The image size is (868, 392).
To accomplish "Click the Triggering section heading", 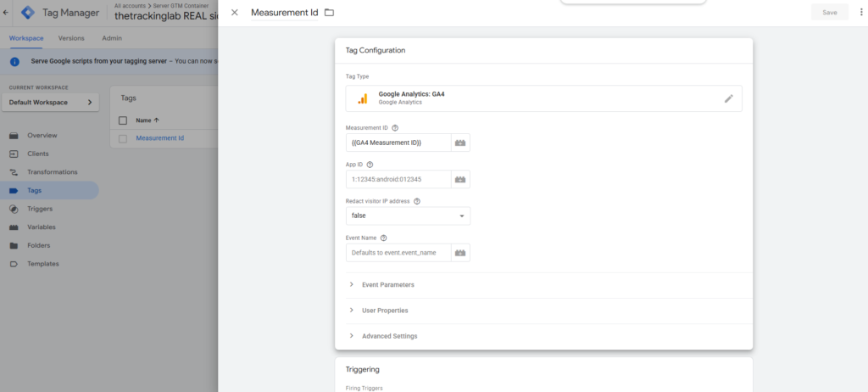I will 363,369.
